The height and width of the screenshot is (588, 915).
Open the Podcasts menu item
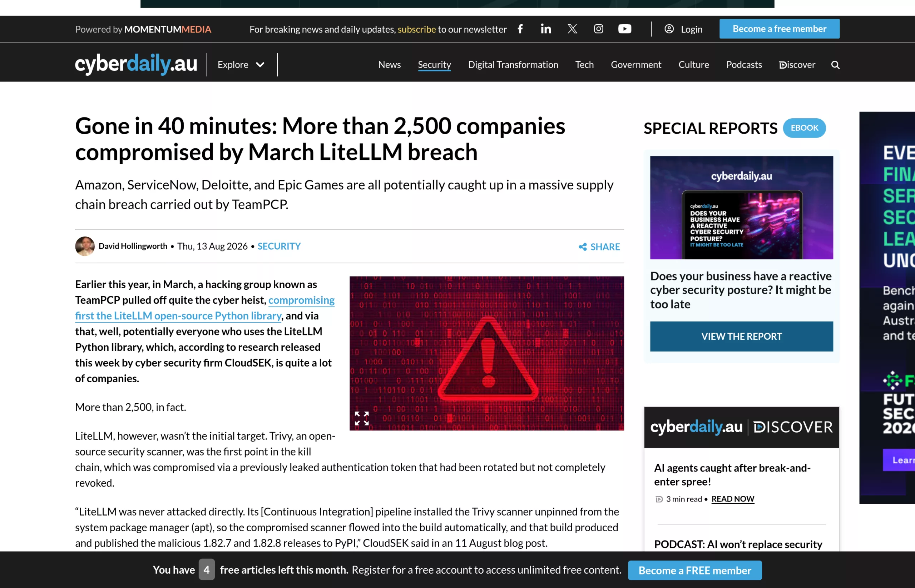click(x=744, y=65)
